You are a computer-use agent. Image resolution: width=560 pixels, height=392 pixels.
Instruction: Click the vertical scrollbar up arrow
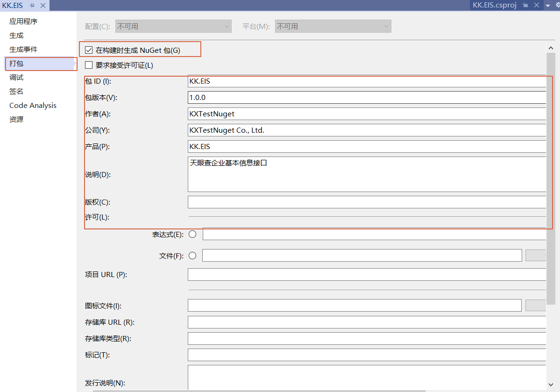(551, 48)
